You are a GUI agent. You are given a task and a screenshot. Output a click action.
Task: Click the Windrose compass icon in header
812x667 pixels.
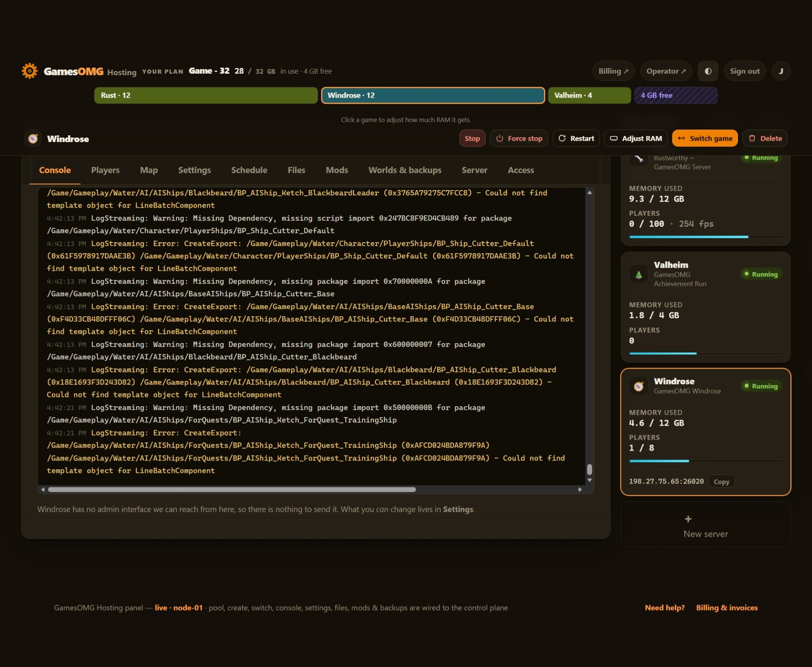[33, 139]
